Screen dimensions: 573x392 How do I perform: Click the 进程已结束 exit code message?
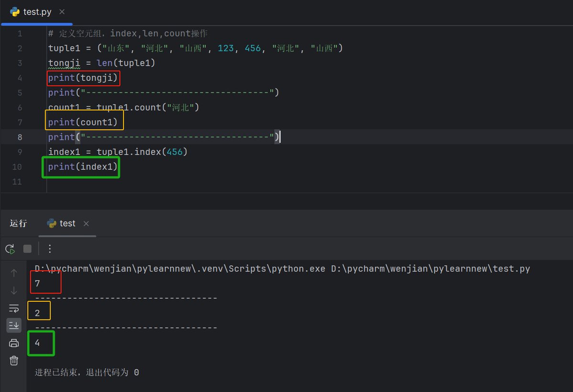(87, 372)
